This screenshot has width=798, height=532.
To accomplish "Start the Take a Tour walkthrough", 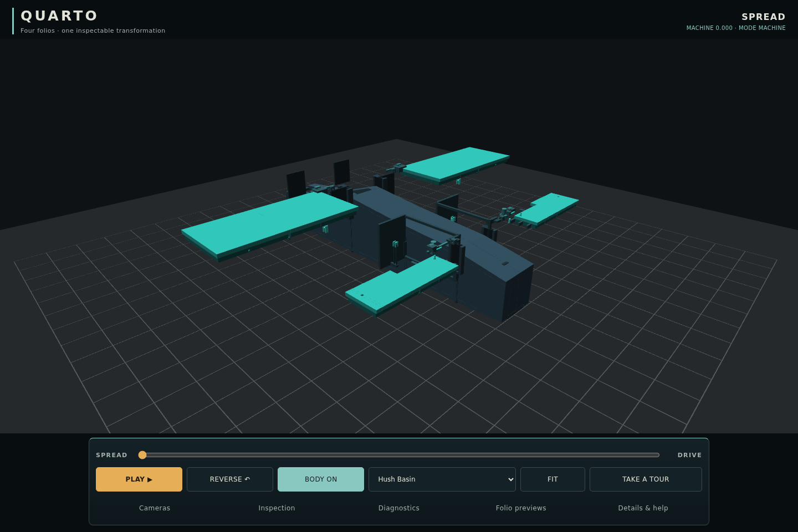I will (x=646, y=479).
